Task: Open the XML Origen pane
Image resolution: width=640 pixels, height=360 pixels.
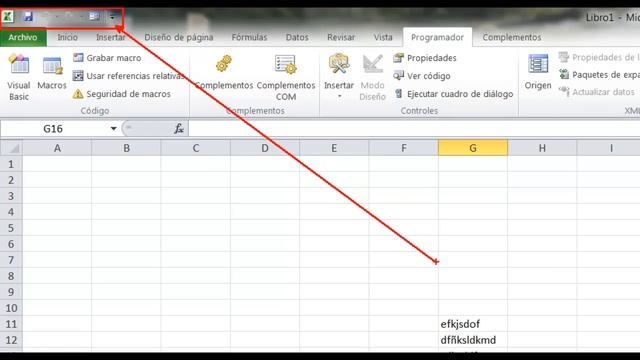Action: tap(538, 72)
